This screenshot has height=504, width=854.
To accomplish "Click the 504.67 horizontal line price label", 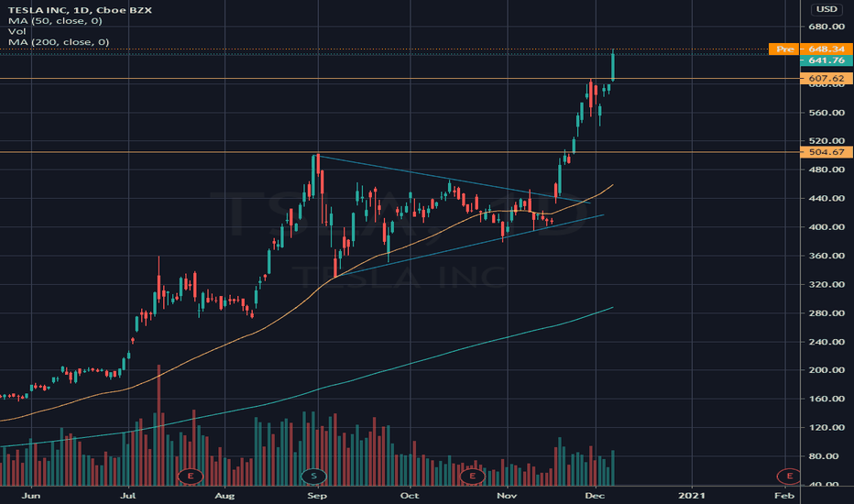I will tap(827, 152).
